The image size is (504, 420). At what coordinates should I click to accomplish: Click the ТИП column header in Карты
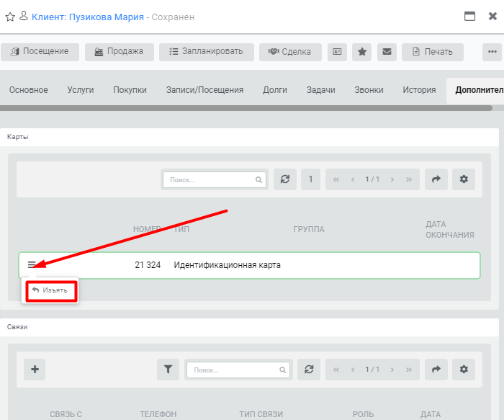(x=181, y=229)
